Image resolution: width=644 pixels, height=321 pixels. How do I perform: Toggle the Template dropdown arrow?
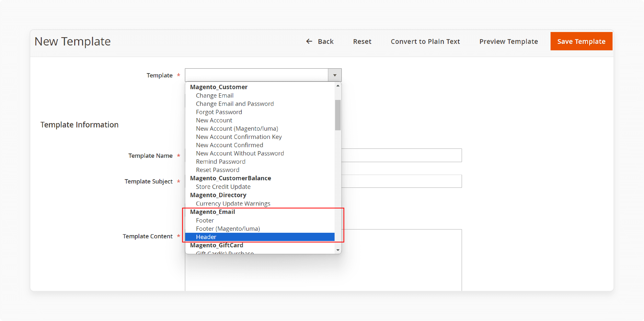coord(335,75)
